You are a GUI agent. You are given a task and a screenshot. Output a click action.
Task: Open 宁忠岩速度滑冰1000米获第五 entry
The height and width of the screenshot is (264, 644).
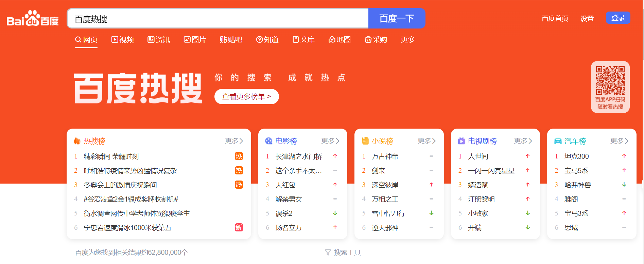(127, 228)
